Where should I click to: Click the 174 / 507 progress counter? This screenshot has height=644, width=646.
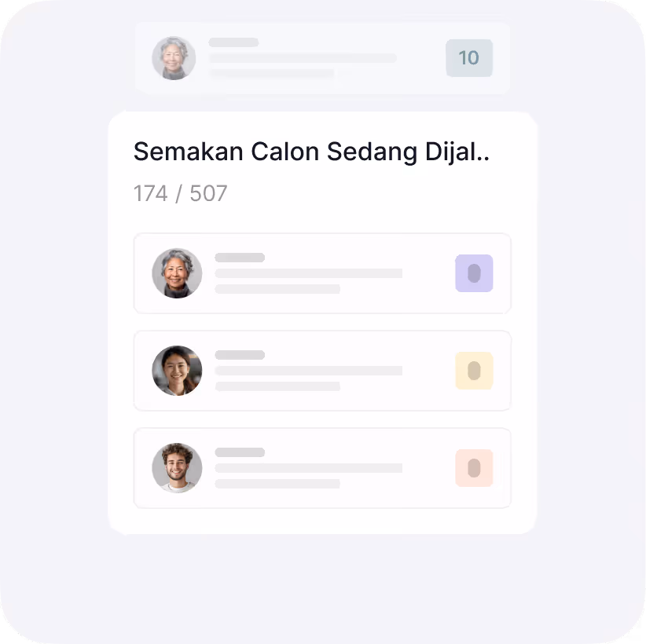coord(181,193)
